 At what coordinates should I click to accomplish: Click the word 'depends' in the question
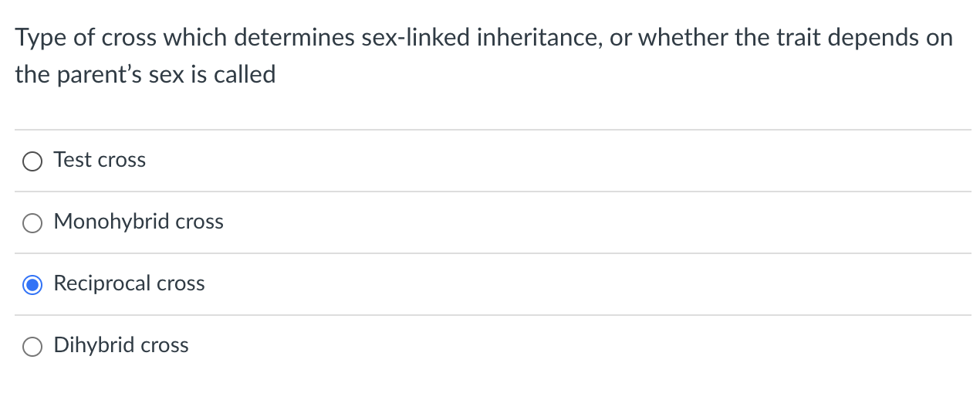coord(873,38)
